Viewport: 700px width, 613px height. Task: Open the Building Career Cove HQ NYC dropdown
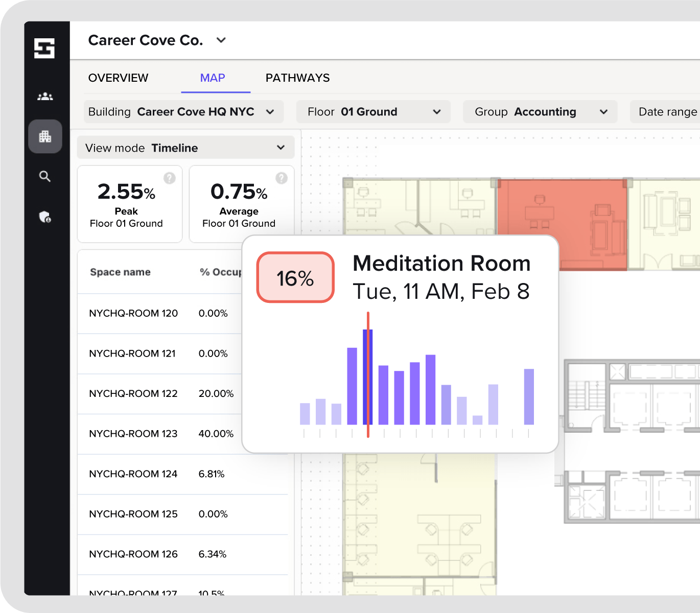tap(184, 112)
